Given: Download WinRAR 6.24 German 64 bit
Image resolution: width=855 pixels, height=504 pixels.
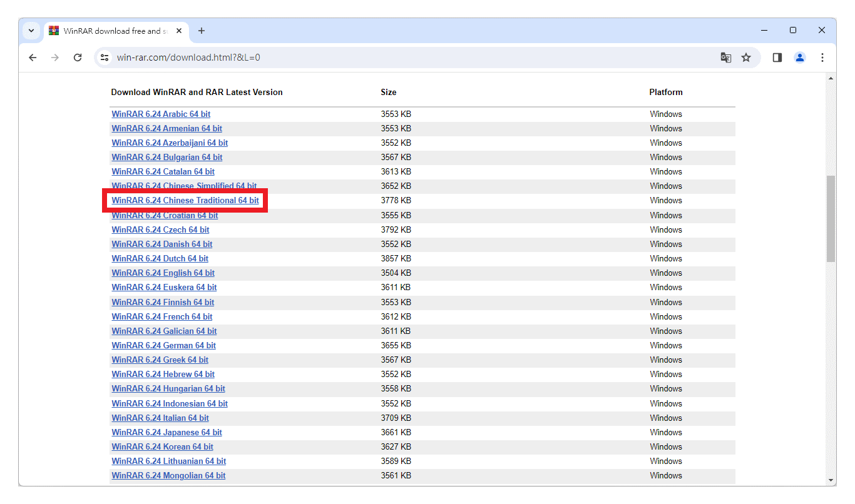Looking at the screenshot, I should pos(163,345).
